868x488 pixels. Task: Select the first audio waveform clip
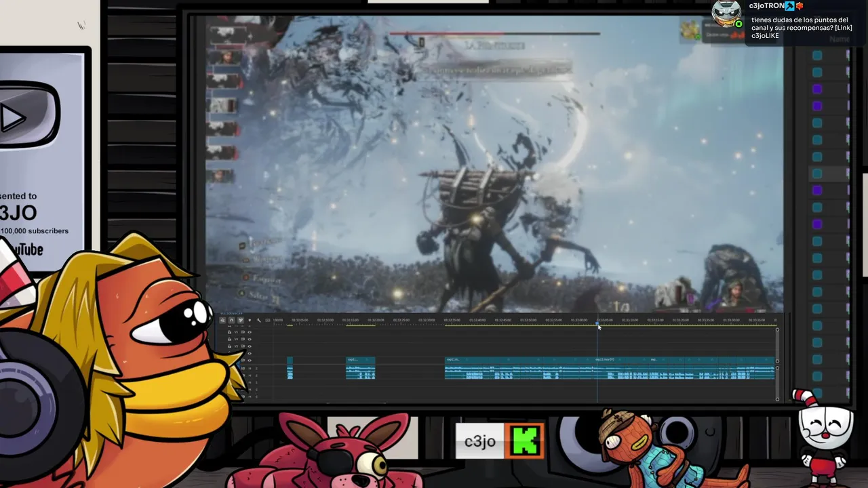(290, 372)
